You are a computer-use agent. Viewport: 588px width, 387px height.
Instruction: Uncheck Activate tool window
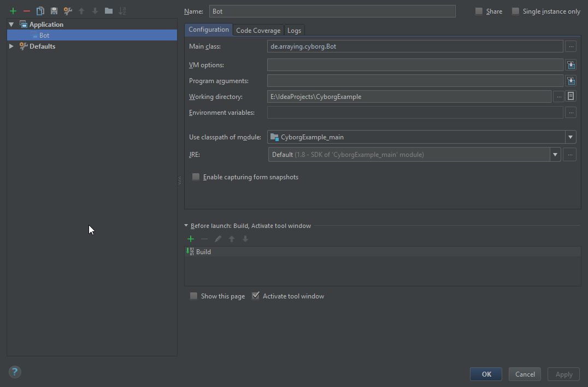pyautogui.click(x=255, y=296)
